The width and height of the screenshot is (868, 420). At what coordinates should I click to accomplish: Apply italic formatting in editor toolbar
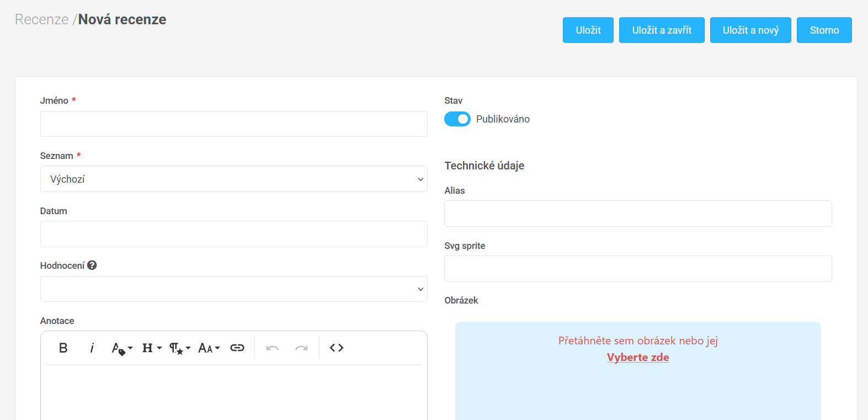click(92, 348)
